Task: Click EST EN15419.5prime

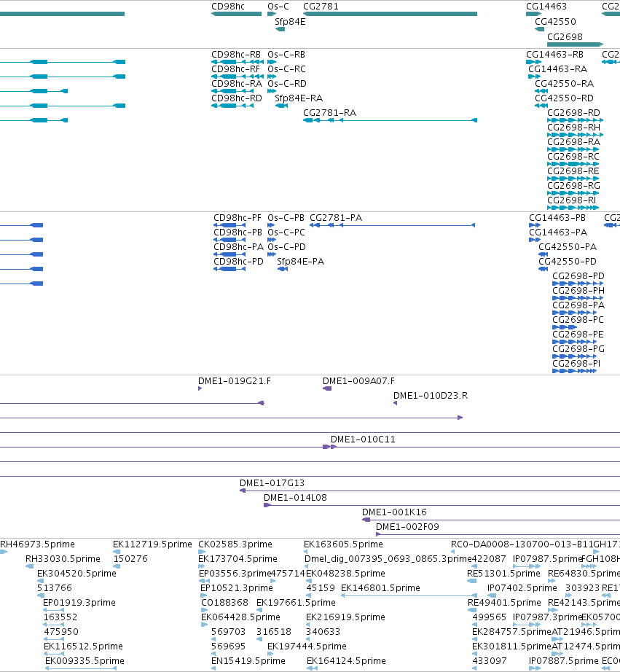Action: pos(248,661)
